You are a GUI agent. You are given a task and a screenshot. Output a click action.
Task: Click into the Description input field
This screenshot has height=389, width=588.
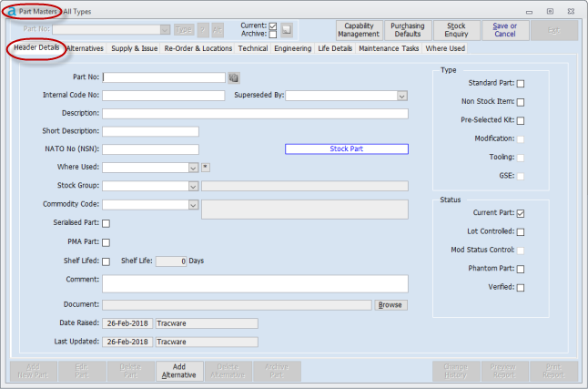(255, 114)
